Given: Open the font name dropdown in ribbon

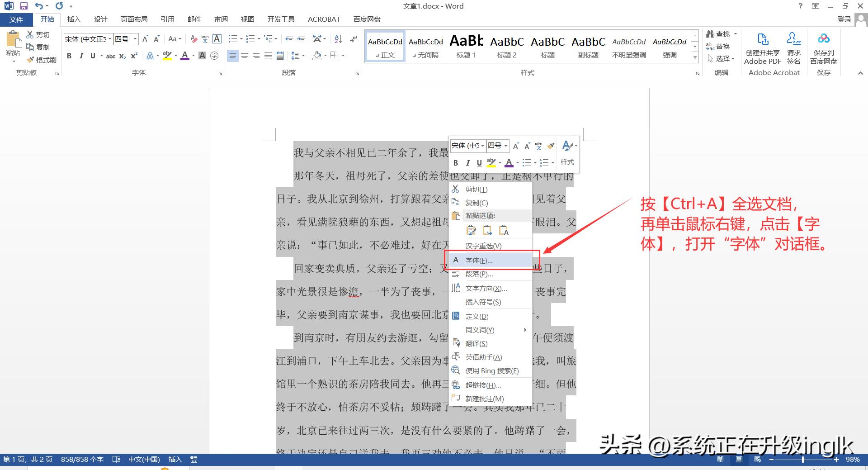Looking at the screenshot, I should tap(110, 39).
